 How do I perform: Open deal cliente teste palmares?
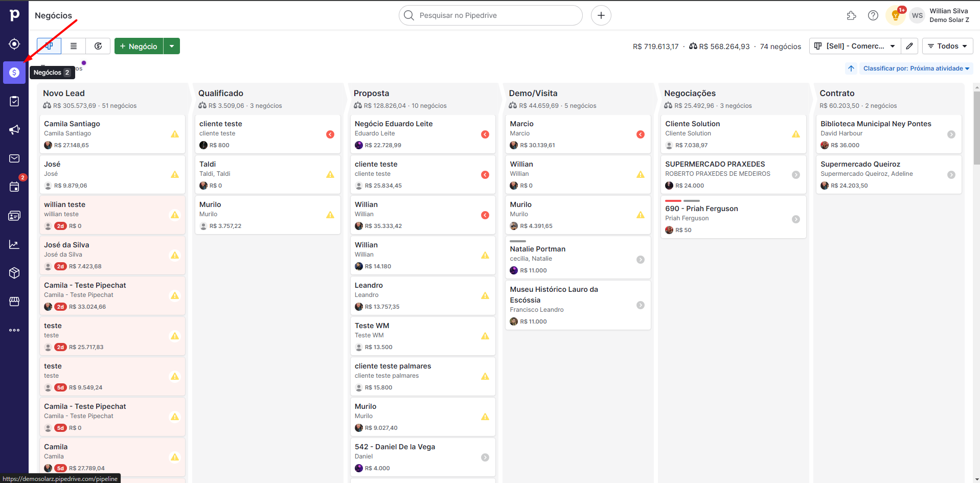coord(423,376)
